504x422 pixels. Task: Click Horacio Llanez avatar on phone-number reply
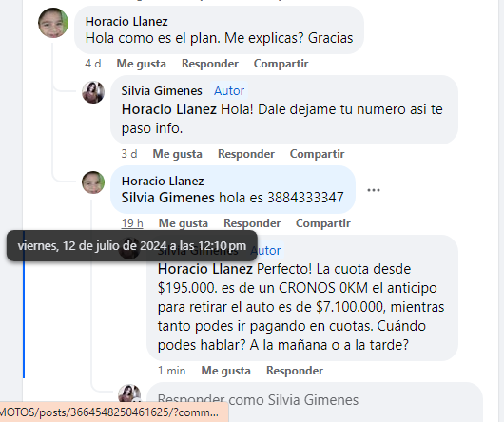point(93,182)
